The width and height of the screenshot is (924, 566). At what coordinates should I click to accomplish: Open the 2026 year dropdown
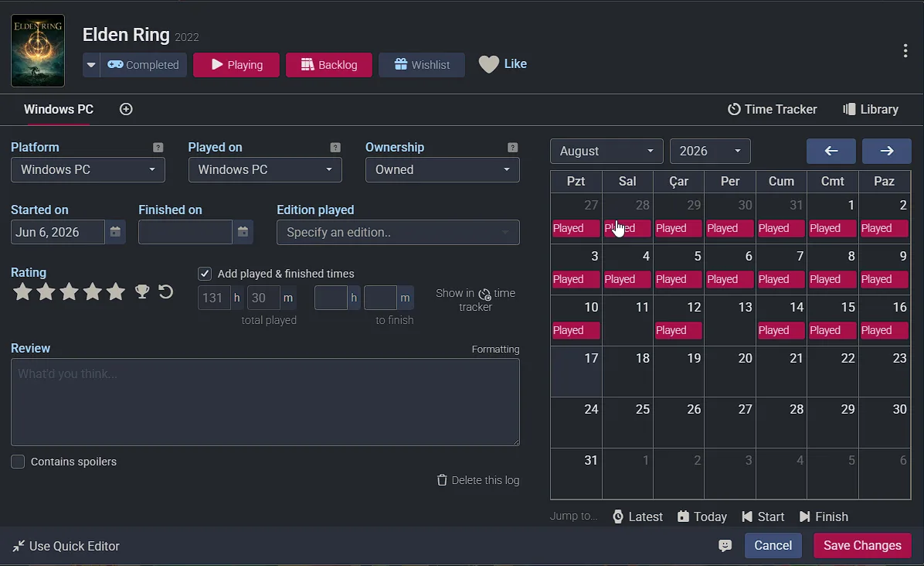coord(710,151)
